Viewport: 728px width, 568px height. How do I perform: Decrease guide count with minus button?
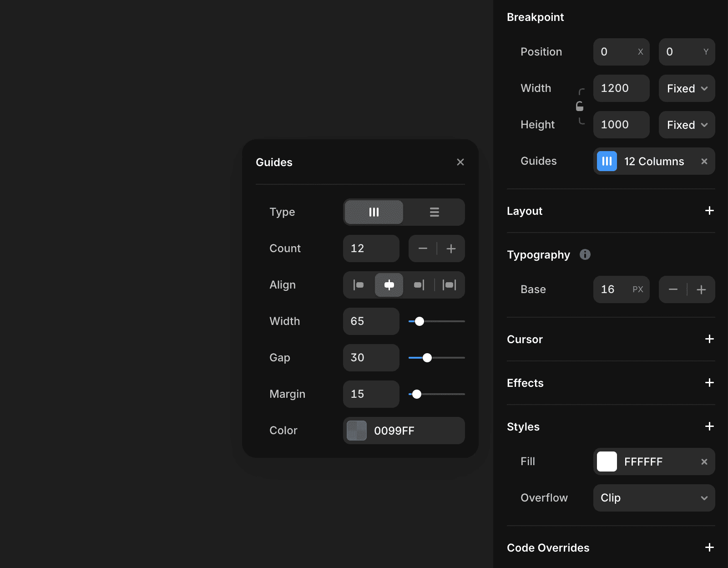click(x=422, y=248)
